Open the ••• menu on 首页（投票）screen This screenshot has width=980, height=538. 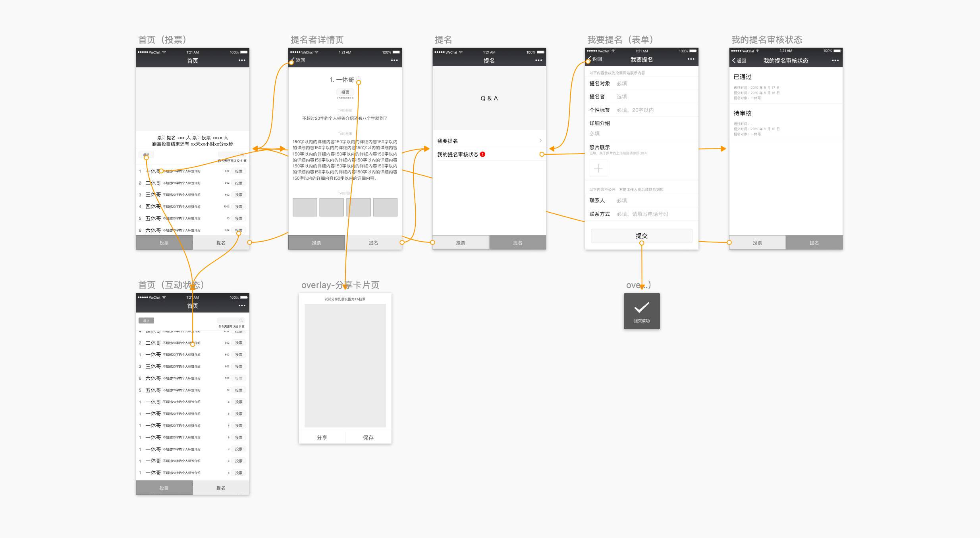(x=242, y=60)
